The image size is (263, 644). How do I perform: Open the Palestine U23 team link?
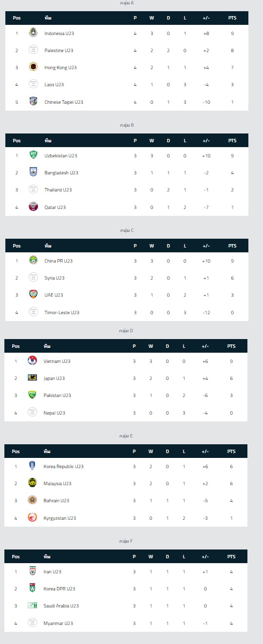59,50
